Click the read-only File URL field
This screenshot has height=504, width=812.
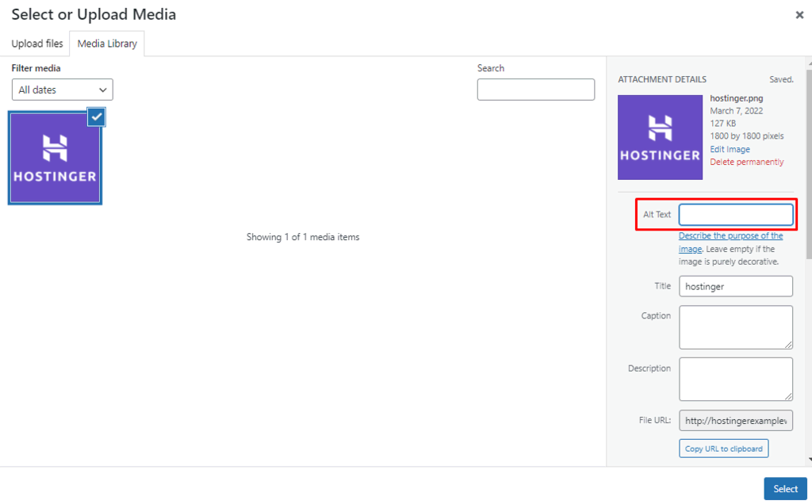736,421
